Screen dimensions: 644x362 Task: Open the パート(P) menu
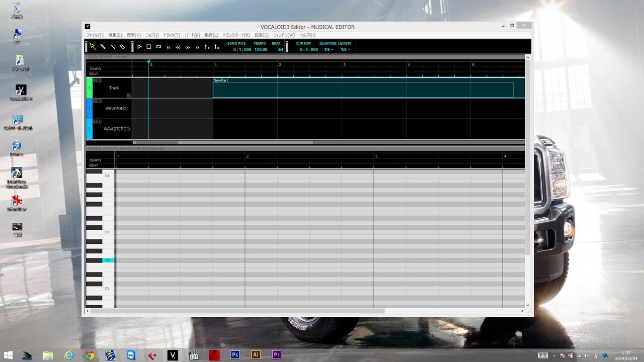tap(192, 35)
